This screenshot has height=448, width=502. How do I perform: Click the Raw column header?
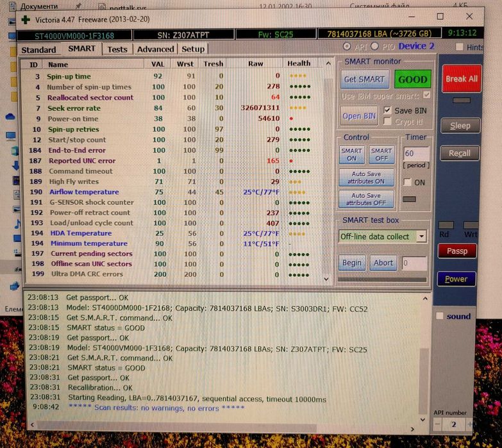pyautogui.click(x=255, y=63)
